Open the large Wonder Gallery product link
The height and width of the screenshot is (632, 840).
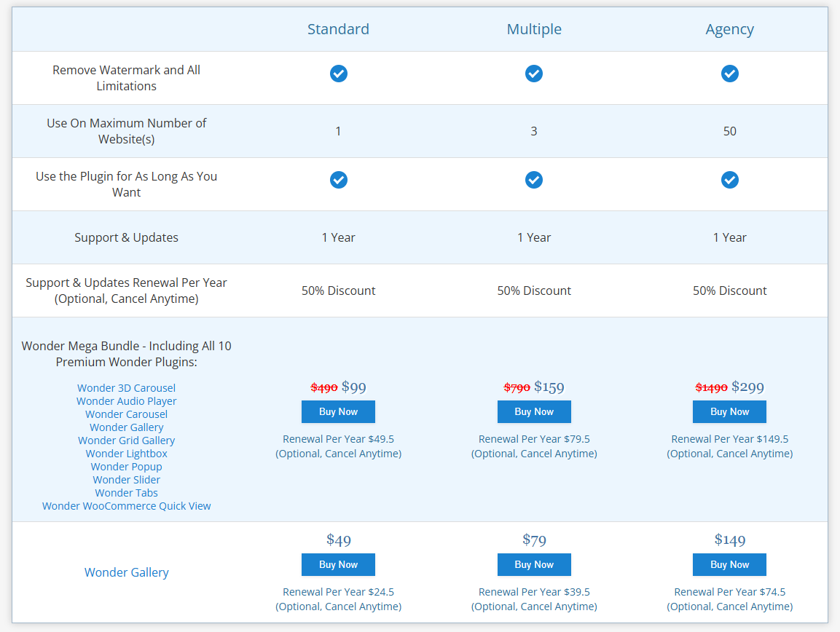point(127,572)
